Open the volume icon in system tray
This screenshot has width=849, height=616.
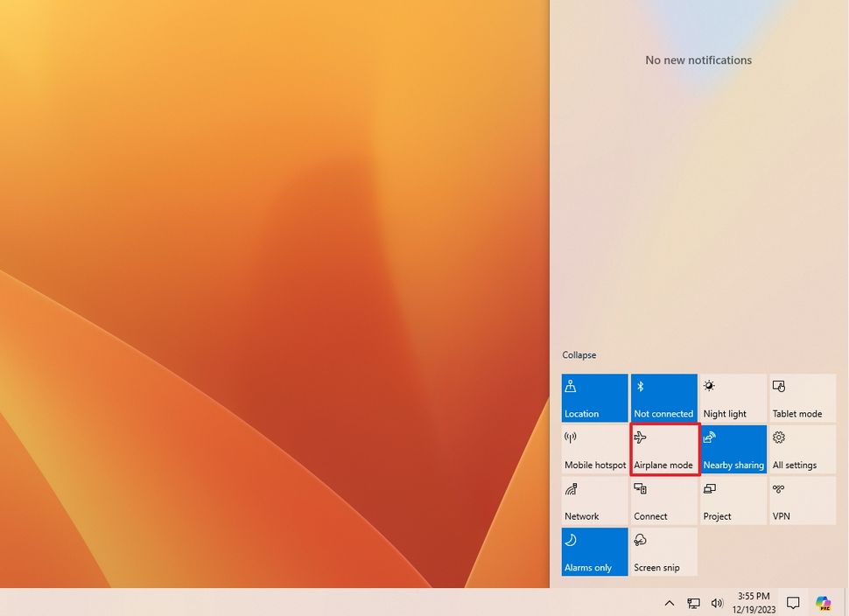point(717,603)
